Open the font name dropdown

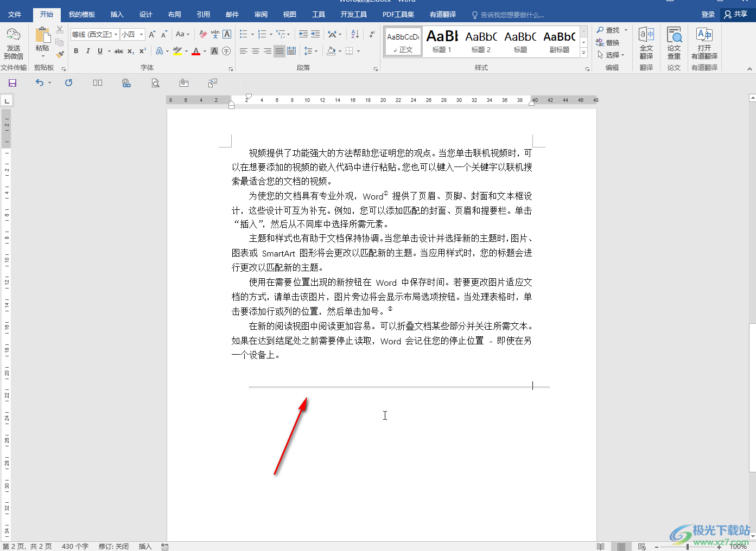click(x=116, y=34)
